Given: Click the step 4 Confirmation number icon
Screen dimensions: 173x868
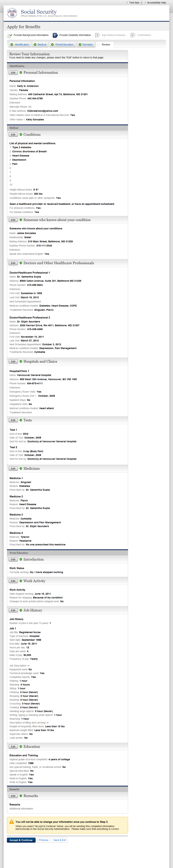Looking at the screenshot, I should pos(133,35).
